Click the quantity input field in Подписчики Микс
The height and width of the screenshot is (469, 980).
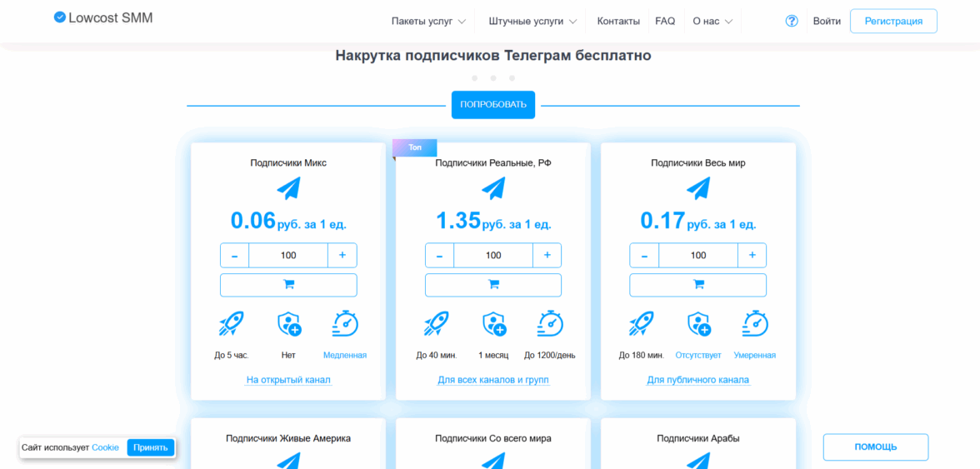click(288, 255)
